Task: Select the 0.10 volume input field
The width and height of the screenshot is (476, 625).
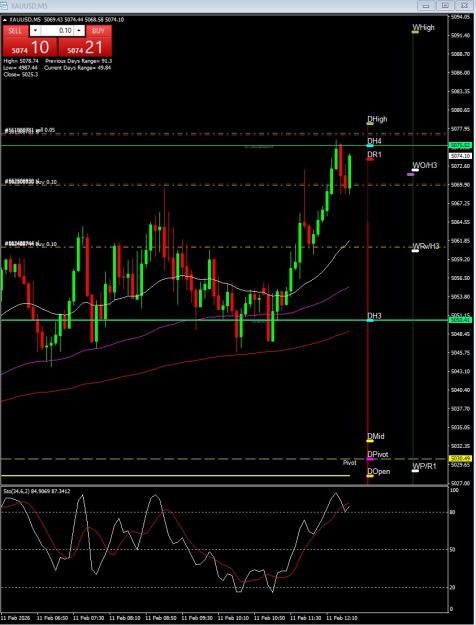Action: coord(57,31)
